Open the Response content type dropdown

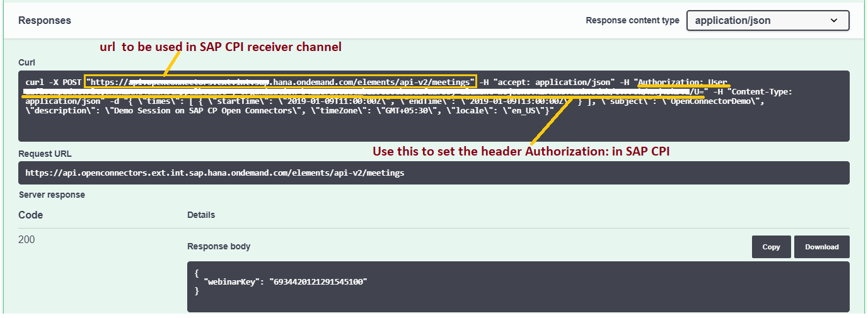768,20
